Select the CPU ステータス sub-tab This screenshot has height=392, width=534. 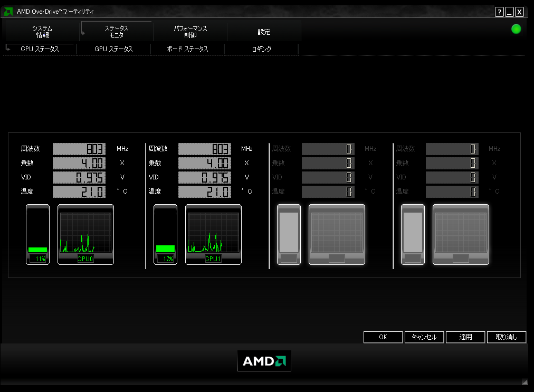tap(40, 49)
